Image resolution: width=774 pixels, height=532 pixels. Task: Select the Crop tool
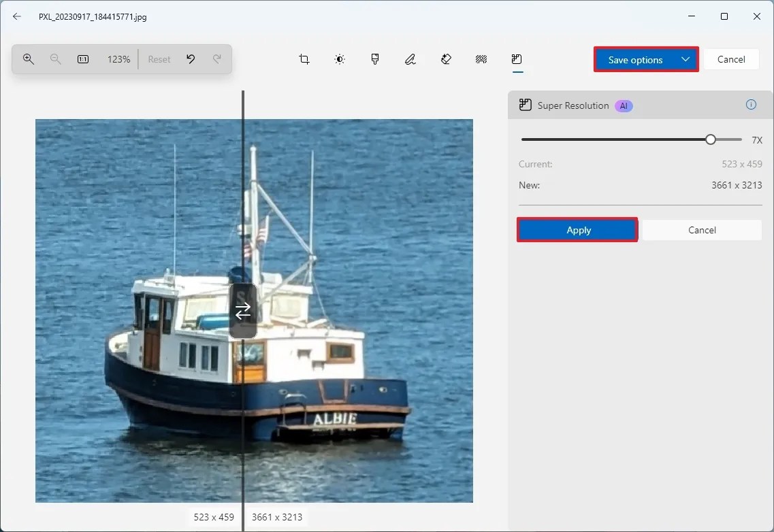coord(304,59)
